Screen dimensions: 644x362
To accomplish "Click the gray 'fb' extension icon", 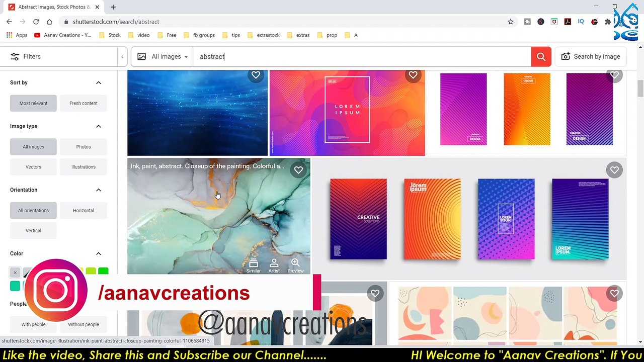I will [527, 22].
